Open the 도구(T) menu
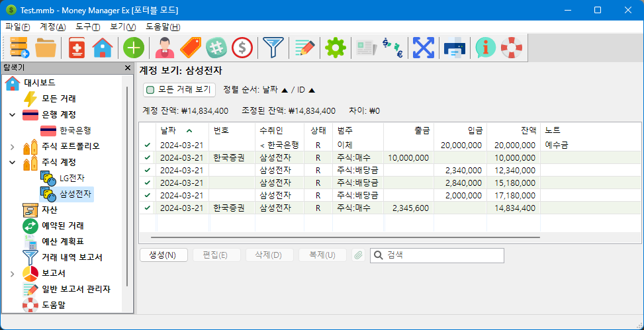644x330 pixels. (88, 26)
